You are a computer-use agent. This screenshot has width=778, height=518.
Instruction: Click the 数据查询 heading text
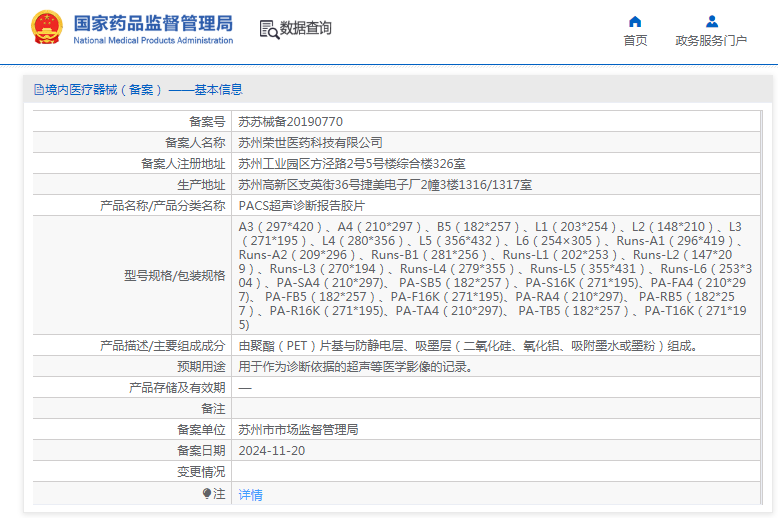click(x=306, y=29)
